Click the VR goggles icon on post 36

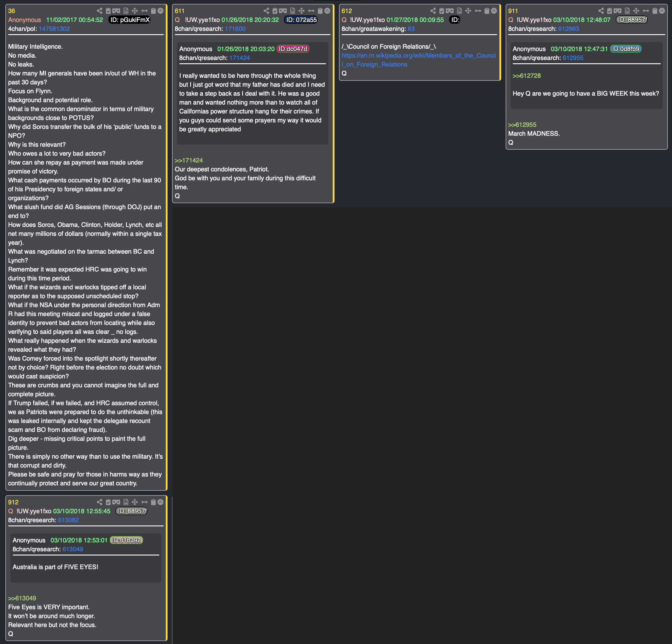tap(116, 11)
